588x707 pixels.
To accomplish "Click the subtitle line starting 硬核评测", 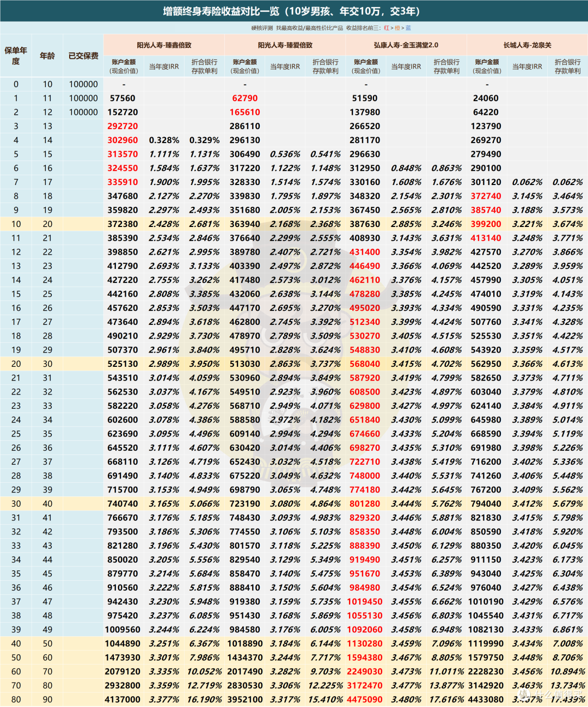I will pyautogui.click(x=331, y=28).
